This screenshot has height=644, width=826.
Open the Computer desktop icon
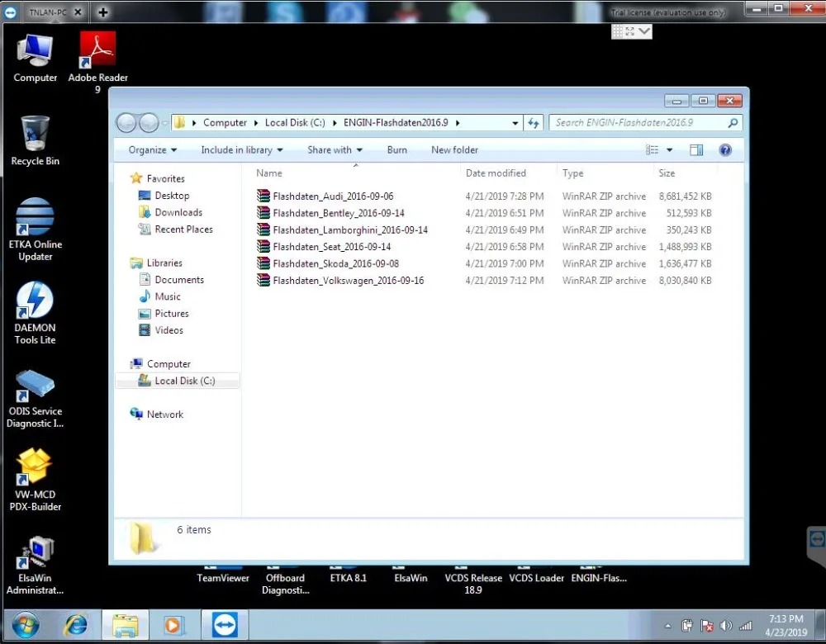(35, 58)
